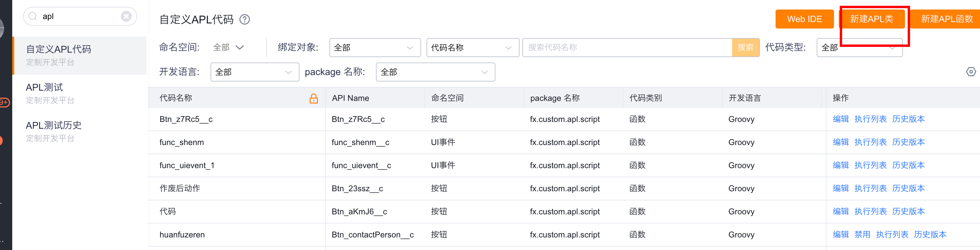Click the Web IDE button
This screenshot has height=250, width=980.
pos(804,19)
